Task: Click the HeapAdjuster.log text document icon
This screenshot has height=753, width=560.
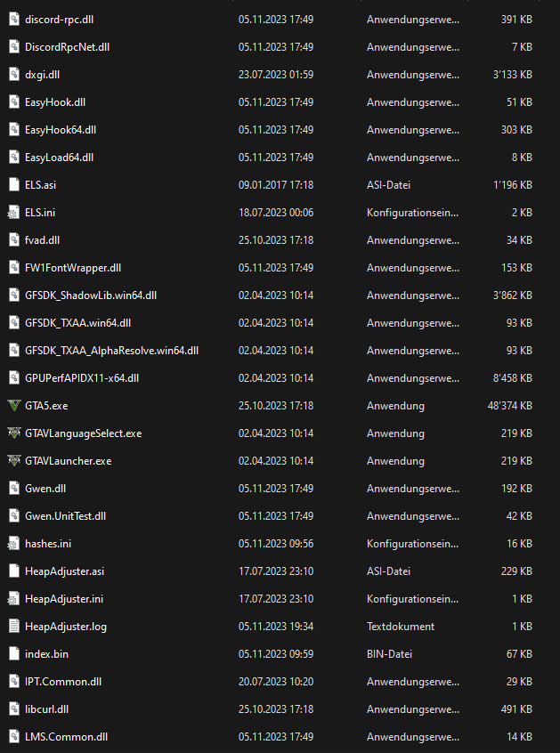Action: click(14, 627)
